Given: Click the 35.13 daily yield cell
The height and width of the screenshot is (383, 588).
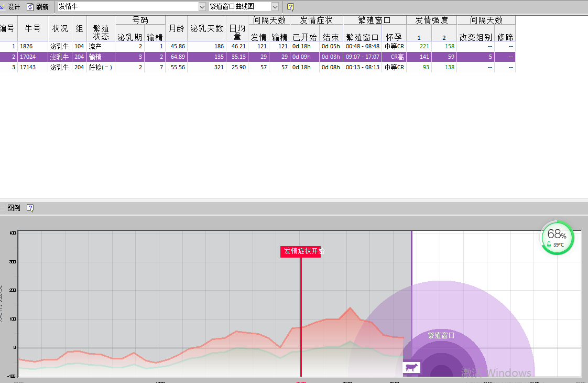Looking at the screenshot, I should 237,57.
